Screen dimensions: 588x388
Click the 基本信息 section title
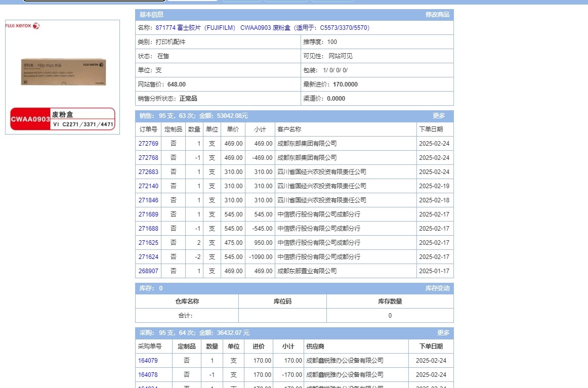tap(151, 15)
